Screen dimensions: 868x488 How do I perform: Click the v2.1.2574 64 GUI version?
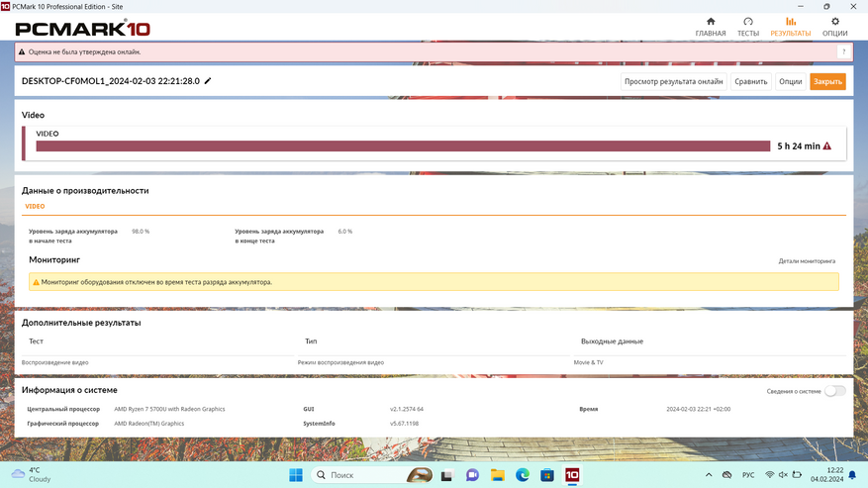(x=407, y=409)
